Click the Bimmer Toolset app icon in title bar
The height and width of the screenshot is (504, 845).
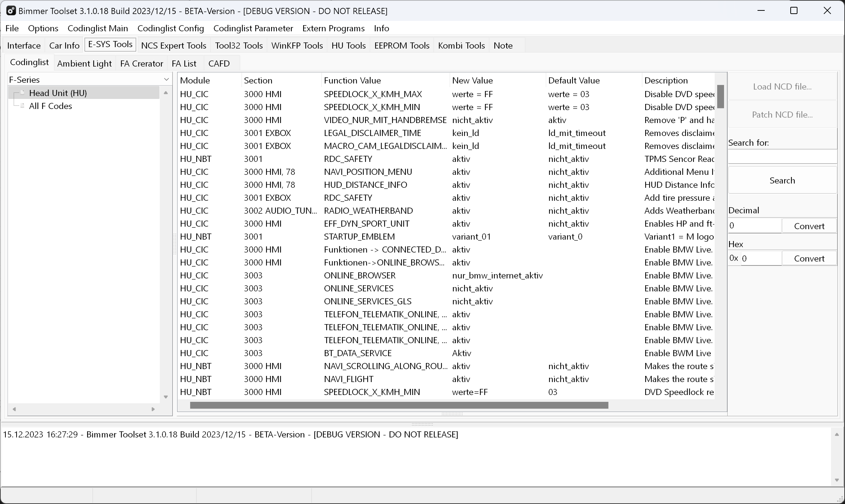(x=11, y=11)
